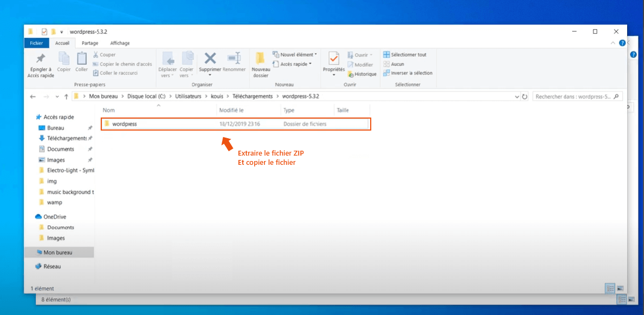Click the Historique command
Screen dimensions: 644x315
click(362, 74)
